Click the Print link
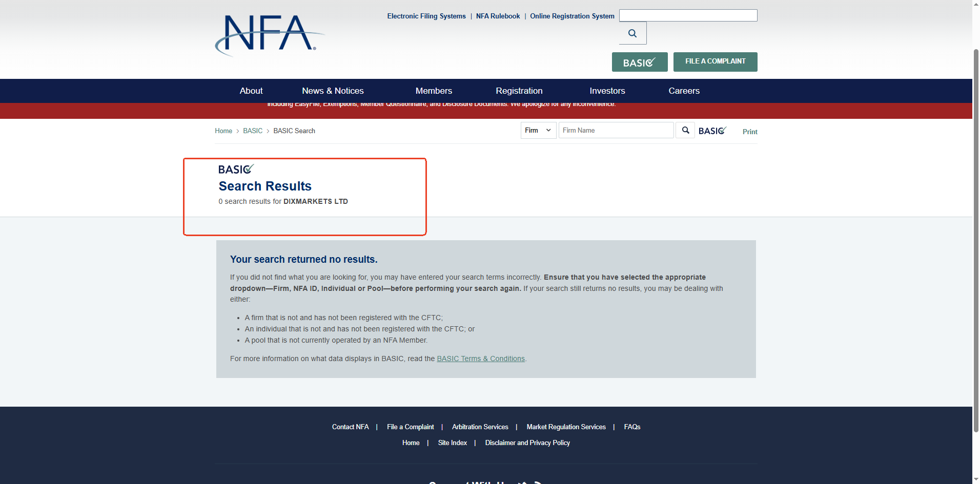 (x=750, y=132)
